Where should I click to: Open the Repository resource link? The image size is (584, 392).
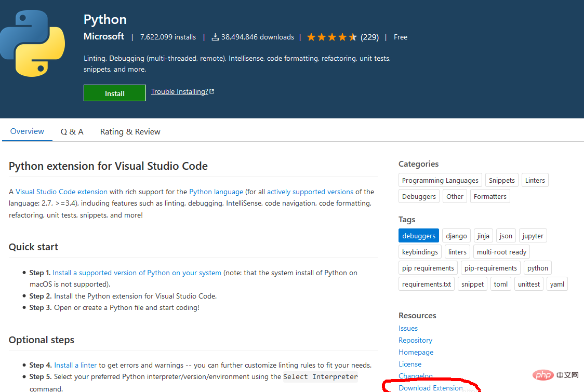click(415, 340)
